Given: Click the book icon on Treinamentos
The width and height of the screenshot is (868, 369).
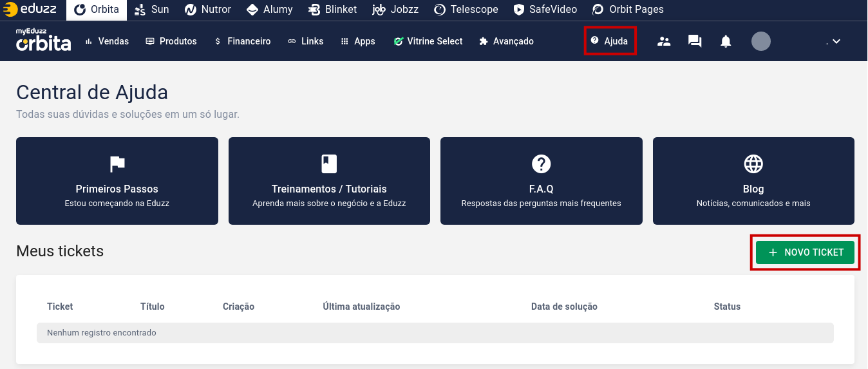Looking at the screenshot, I should 329,164.
